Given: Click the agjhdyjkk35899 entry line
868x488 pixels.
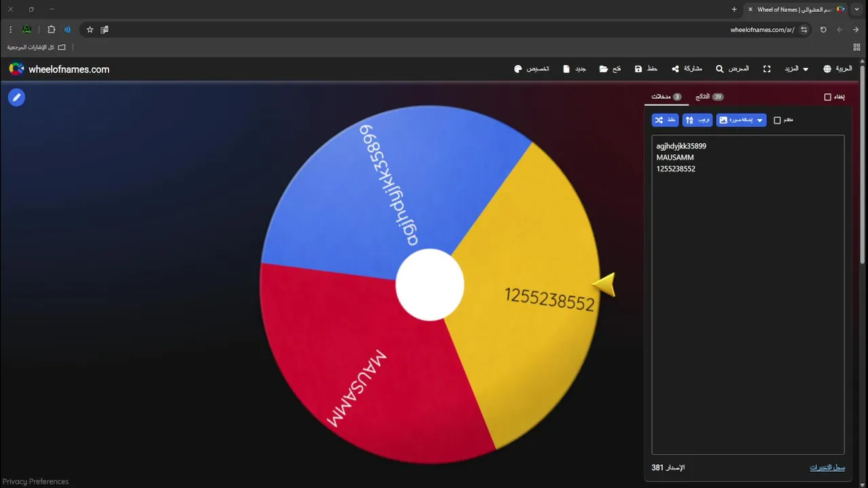Looking at the screenshot, I should pos(681,146).
